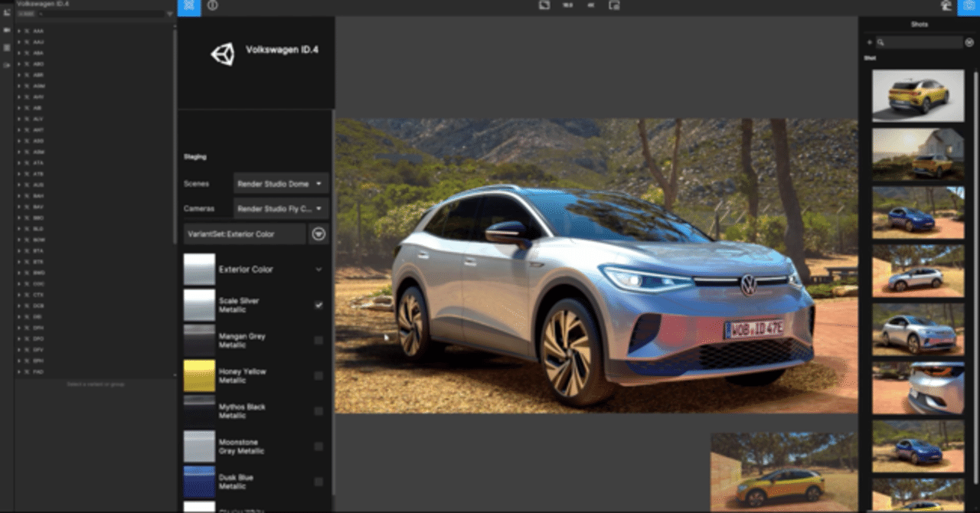980x513 pixels.
Task: Click the search magnifier in the Shots panel
Action: [x=882, y=41]
